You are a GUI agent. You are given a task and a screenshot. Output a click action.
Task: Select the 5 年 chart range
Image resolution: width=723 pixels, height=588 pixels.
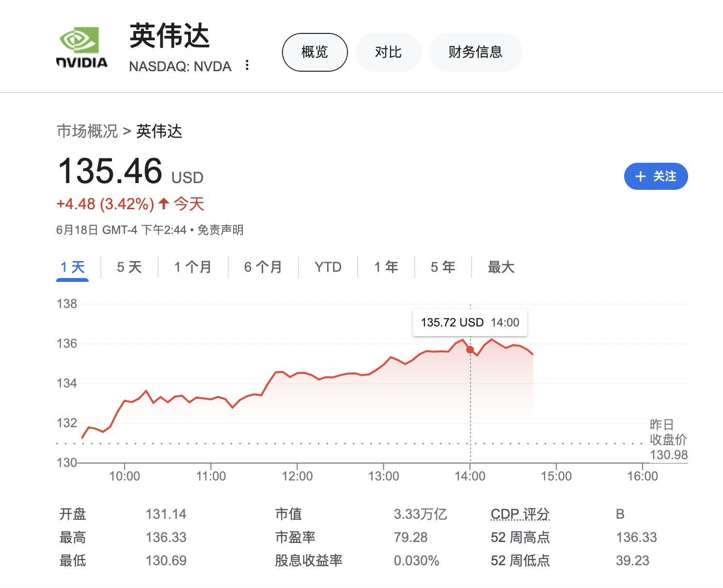[x=443, y=267]
